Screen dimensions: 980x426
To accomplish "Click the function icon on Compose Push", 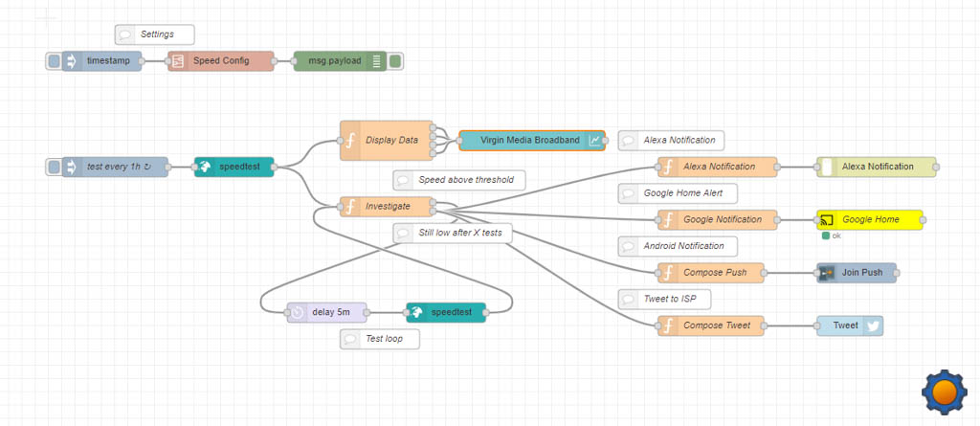I will click(667, 273).
